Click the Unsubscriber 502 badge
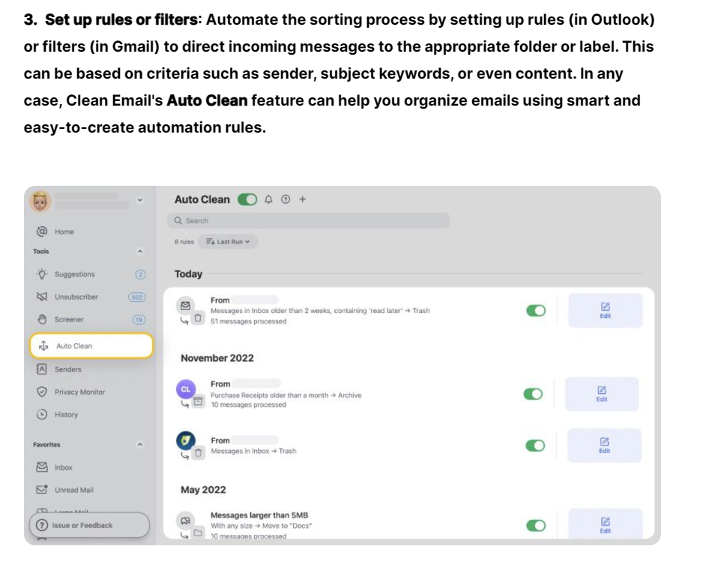This screenshot has height=588, width=703. click(x=137, y=297)
